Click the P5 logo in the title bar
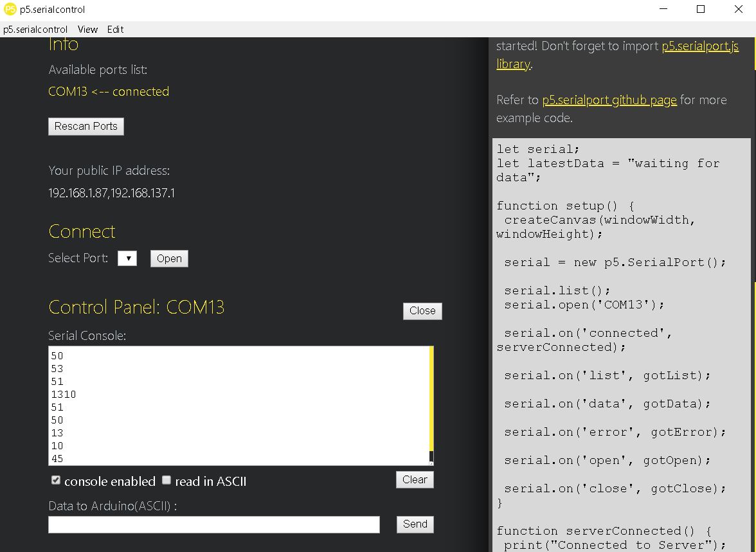This screenshot has width=756, height=552. tap(9, 9)
